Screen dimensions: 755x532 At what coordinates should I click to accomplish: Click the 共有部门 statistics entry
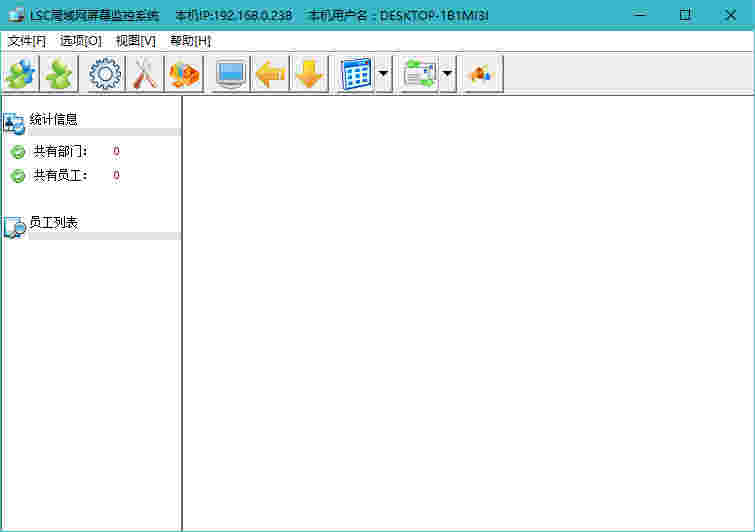point(60,152)
